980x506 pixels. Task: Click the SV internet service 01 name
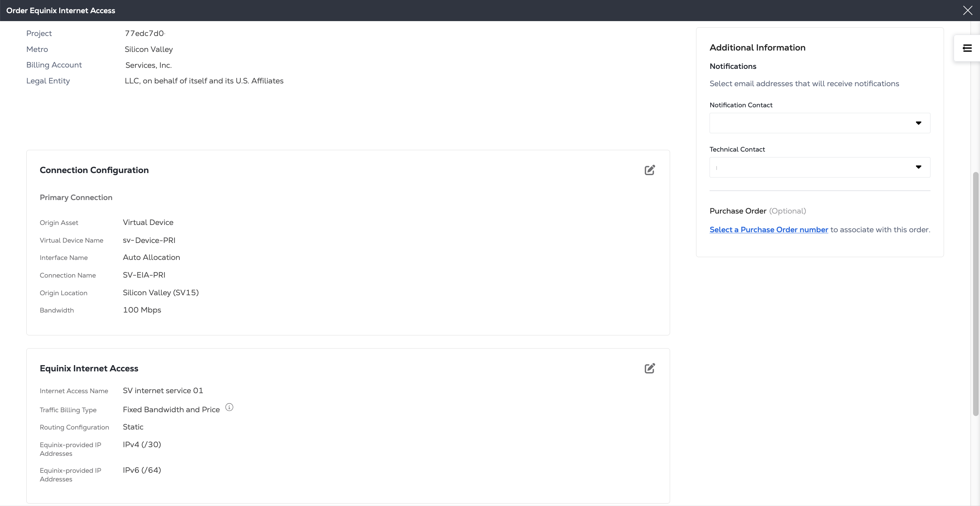click(163, 390)
